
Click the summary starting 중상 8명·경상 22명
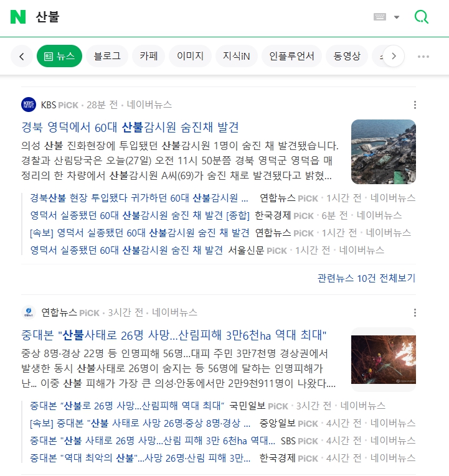coord(178,368)
